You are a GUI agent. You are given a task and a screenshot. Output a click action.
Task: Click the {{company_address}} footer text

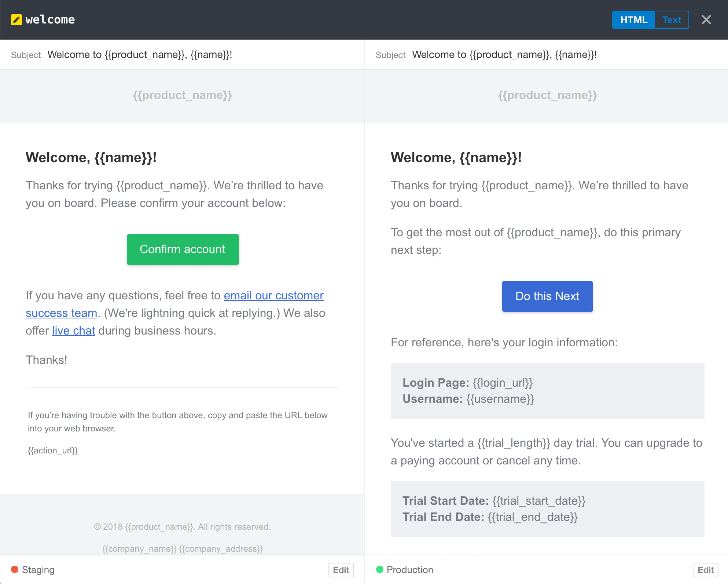(222, 549)
